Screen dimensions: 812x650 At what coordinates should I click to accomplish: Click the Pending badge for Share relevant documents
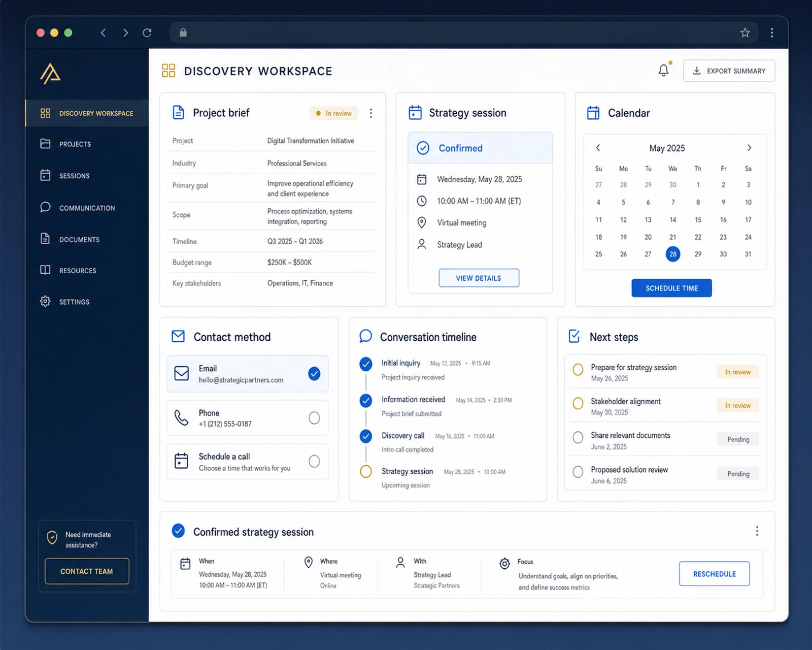pyautogui.click(x=738, y=439)
